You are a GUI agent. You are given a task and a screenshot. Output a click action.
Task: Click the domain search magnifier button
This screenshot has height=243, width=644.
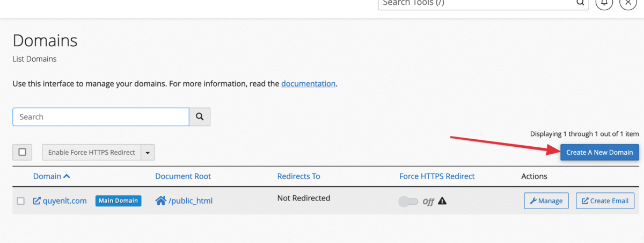click(200, 117)
